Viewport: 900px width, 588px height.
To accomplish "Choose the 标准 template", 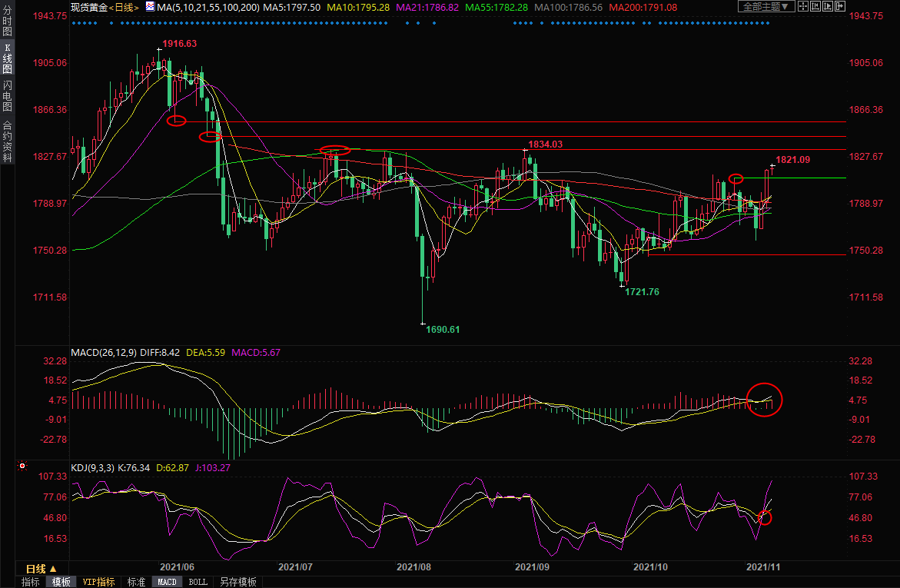I will point(136,582).
